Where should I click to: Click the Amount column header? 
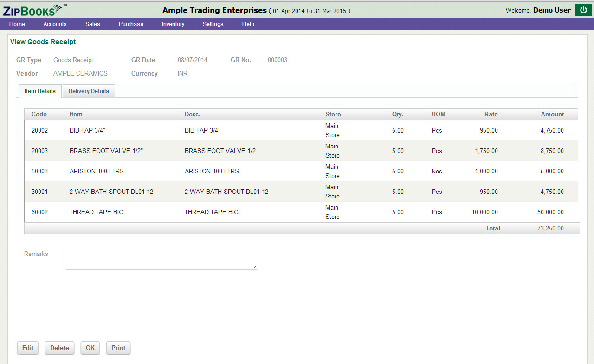(552, 115)
